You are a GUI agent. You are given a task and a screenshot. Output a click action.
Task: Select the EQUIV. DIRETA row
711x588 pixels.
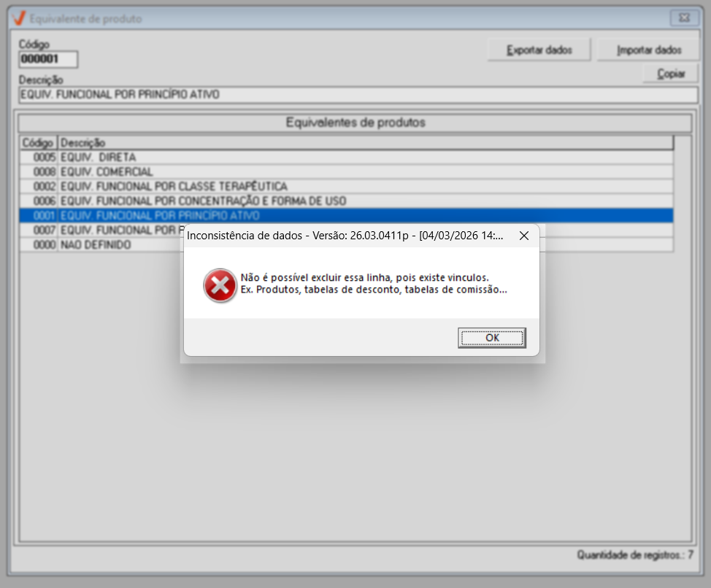[x=347, y=157]
